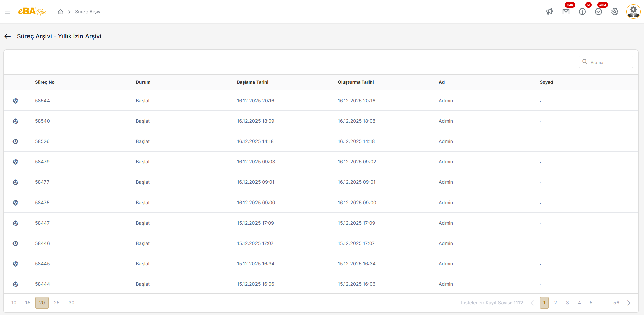The width and height of the screenshot is (644, 315).
Task: Click next page chevron arrow
Action: [629, 303]
